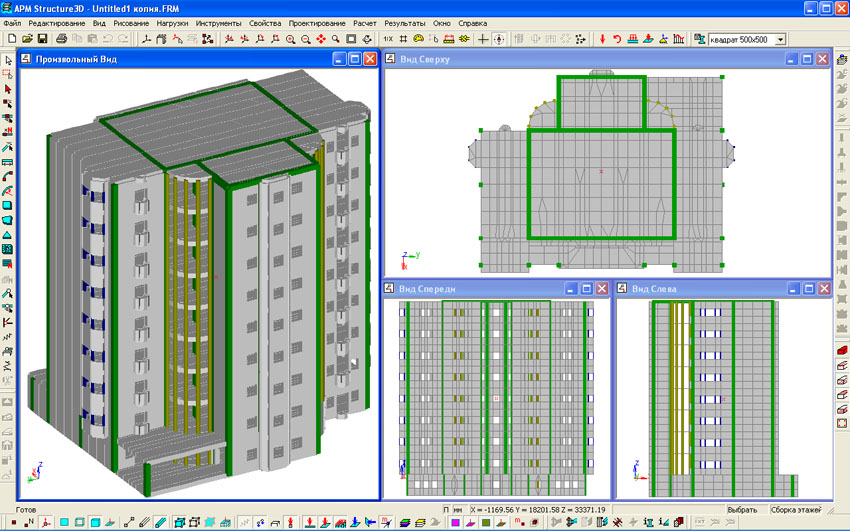This screenshot has height=531, width=850.
Task: Save the model with the floppy disk icon
Action: [43, 39]
